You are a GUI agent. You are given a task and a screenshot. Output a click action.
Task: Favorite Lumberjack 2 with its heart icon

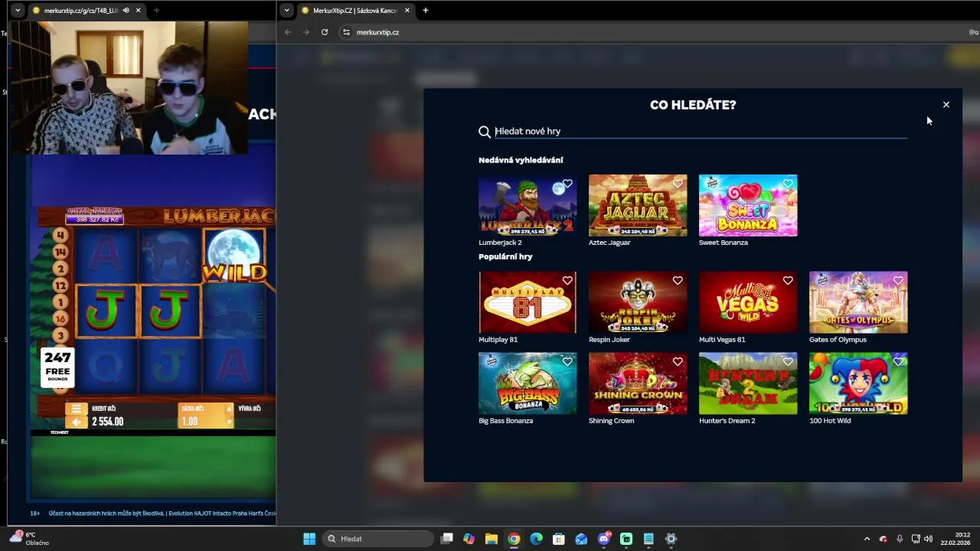567,184
